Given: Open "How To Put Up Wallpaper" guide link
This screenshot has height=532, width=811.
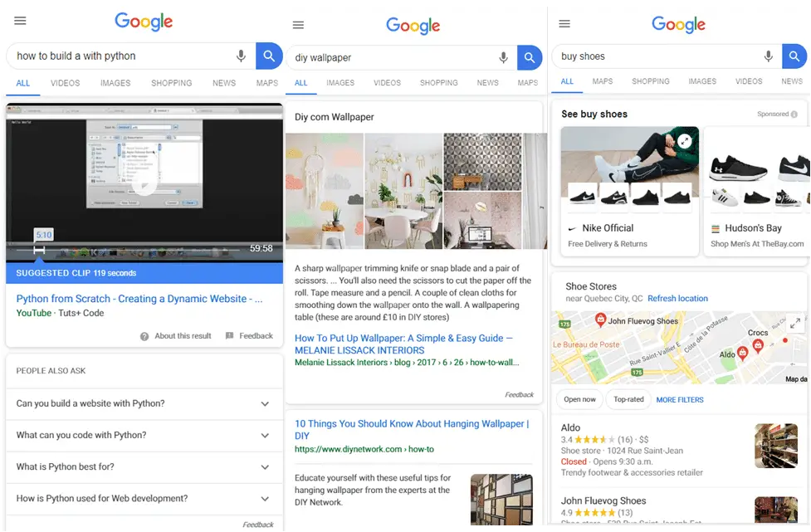Looking at the screenshot, I should 403,344.
